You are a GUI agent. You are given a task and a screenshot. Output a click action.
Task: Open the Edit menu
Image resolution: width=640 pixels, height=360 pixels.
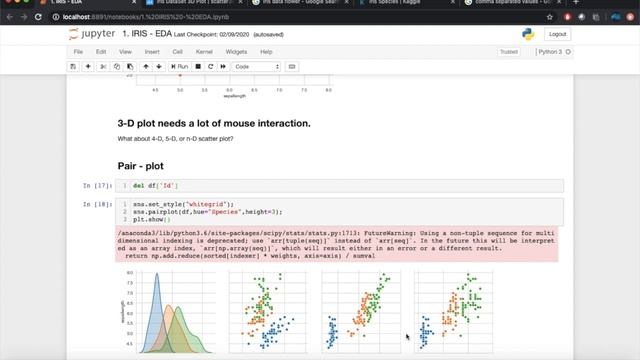click(x=101, y=52)
